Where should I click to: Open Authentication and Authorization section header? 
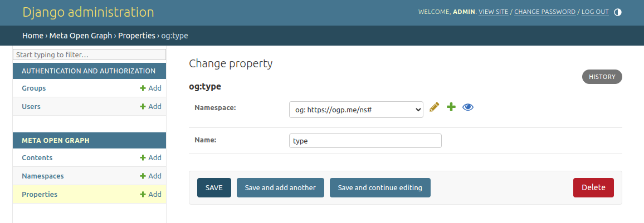(89, 71)
